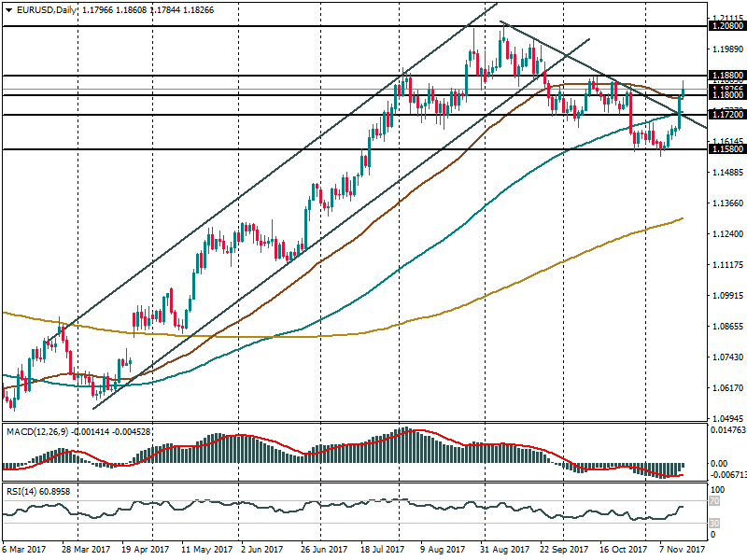Image resolution: width=747 pixels, height=560 pixels.
Task: Select the RSI 70 overbought level marker
Action: coord(714,502)
